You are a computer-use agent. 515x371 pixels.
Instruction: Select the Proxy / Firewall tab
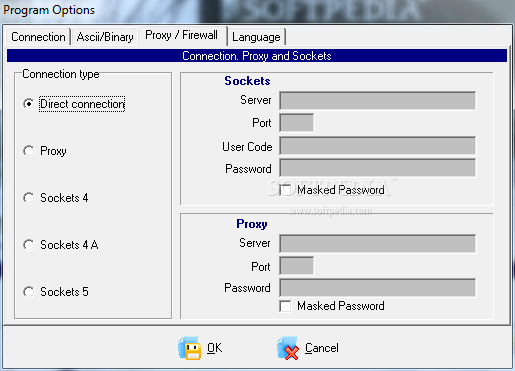[x=182, y=35]
